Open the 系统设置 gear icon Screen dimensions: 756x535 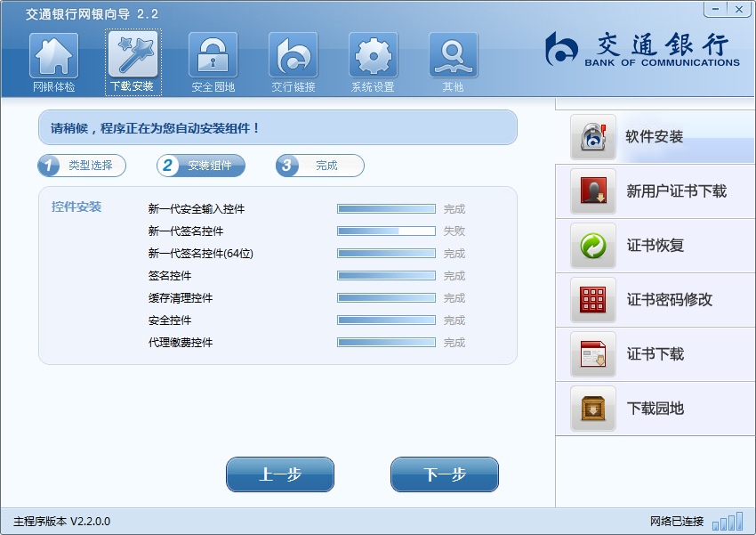[374, 55]
